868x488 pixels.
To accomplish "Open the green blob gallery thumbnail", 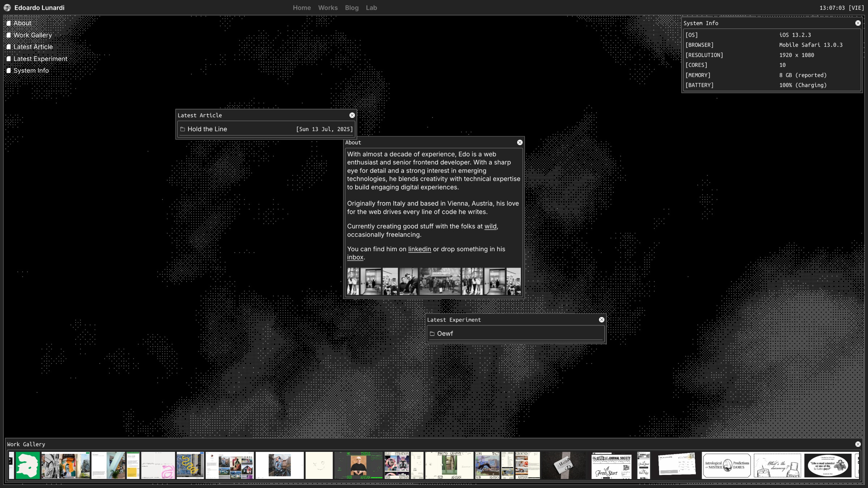I will point(27,465).
